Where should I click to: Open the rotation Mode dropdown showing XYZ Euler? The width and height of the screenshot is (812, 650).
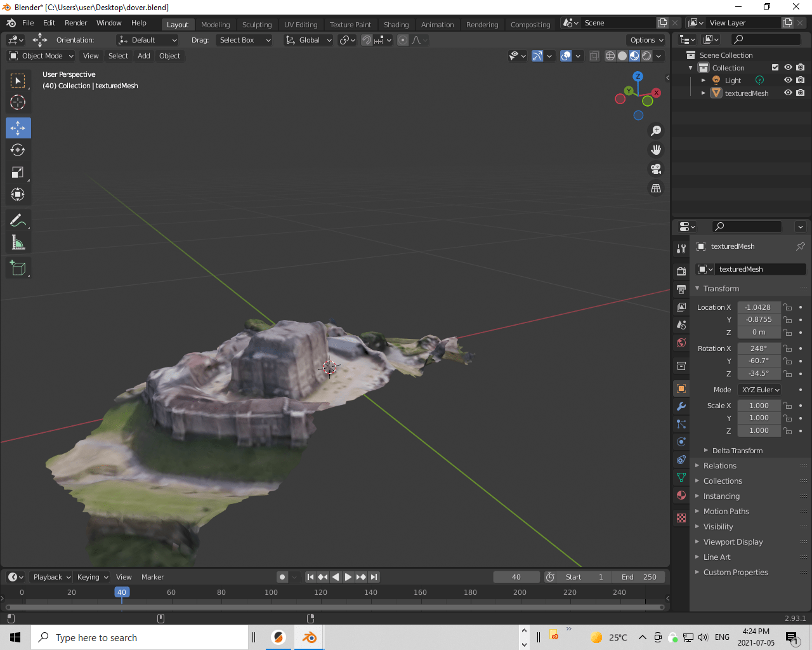click(759, 389)
